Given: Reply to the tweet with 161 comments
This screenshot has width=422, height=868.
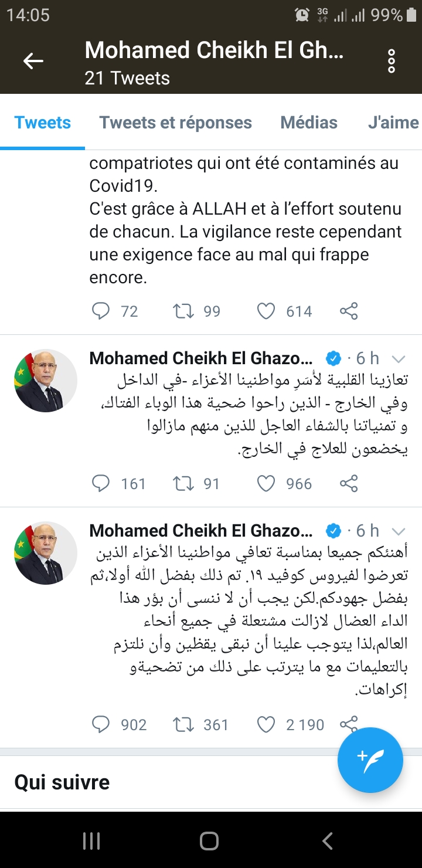Looking at the screenshot, I should pos(101,483).
